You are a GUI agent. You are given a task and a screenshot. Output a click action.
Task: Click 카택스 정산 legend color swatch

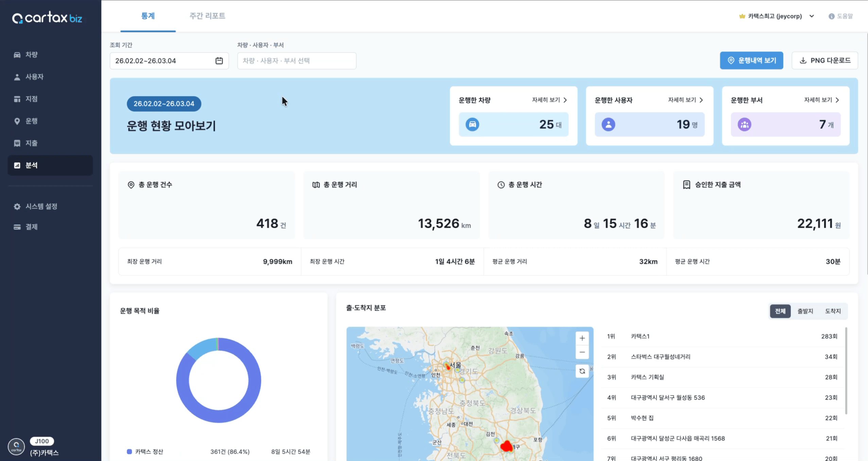point(129,451)
